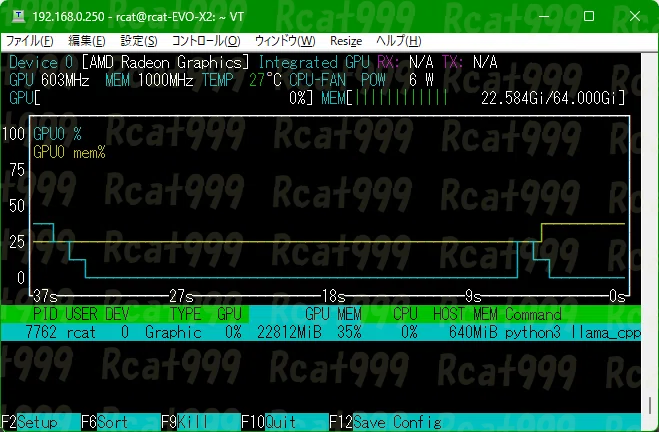Click the Device 0 label
Screen dimensions: 659x432
point(41,62)
